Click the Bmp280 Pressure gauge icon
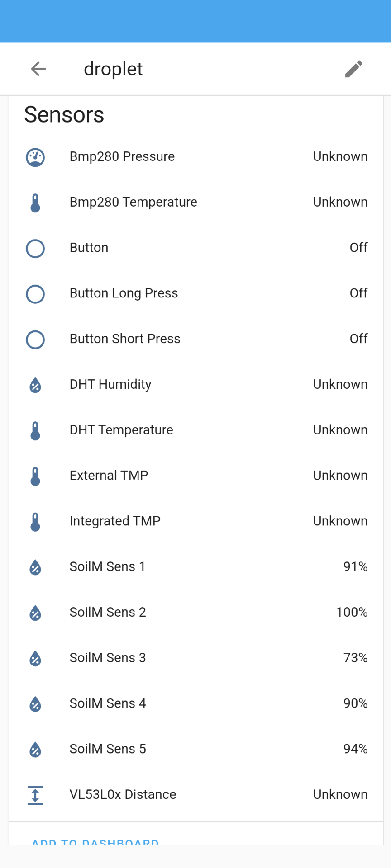 click(35, 157)
